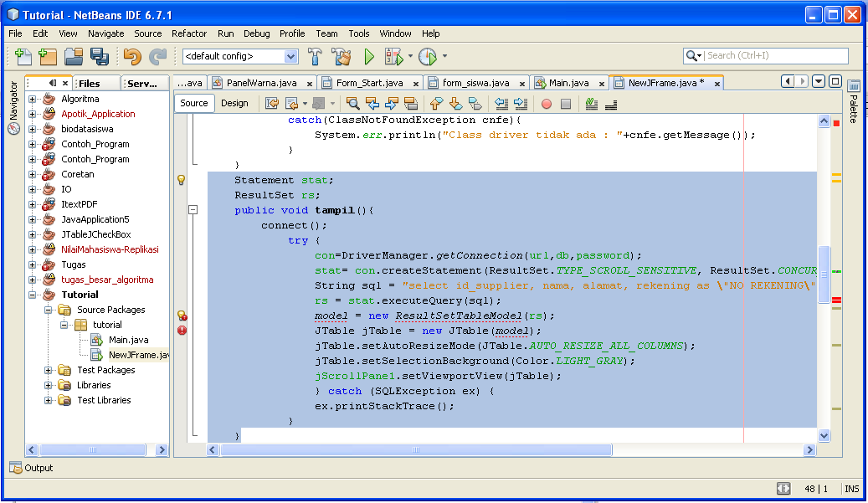The height and width of the screenshot is (503, 868).
Task: Click the light bulb hint beside Statement stat
Action: tap(181, 180)
